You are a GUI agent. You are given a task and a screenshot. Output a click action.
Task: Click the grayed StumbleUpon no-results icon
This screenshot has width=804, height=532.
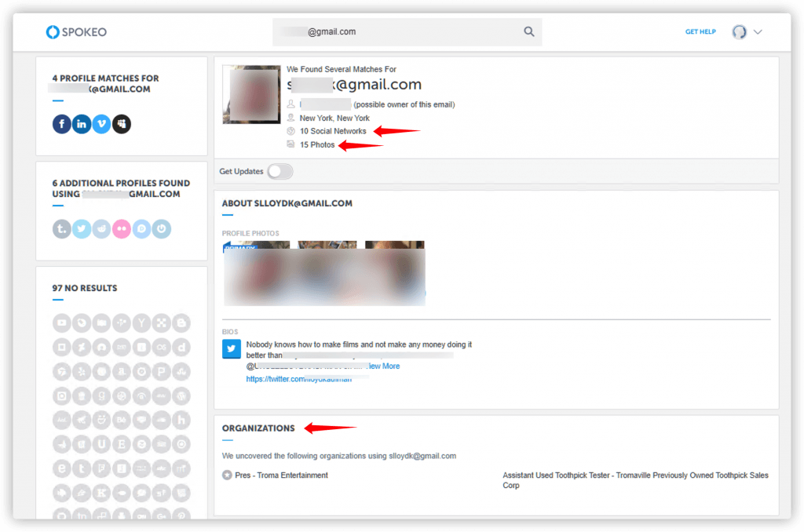click(181, 372)
